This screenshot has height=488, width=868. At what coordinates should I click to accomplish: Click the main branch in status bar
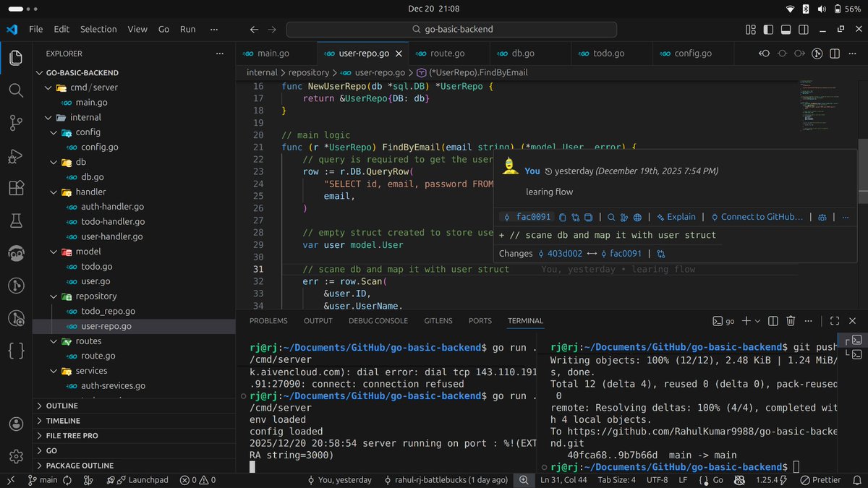(x=43, y=480)
